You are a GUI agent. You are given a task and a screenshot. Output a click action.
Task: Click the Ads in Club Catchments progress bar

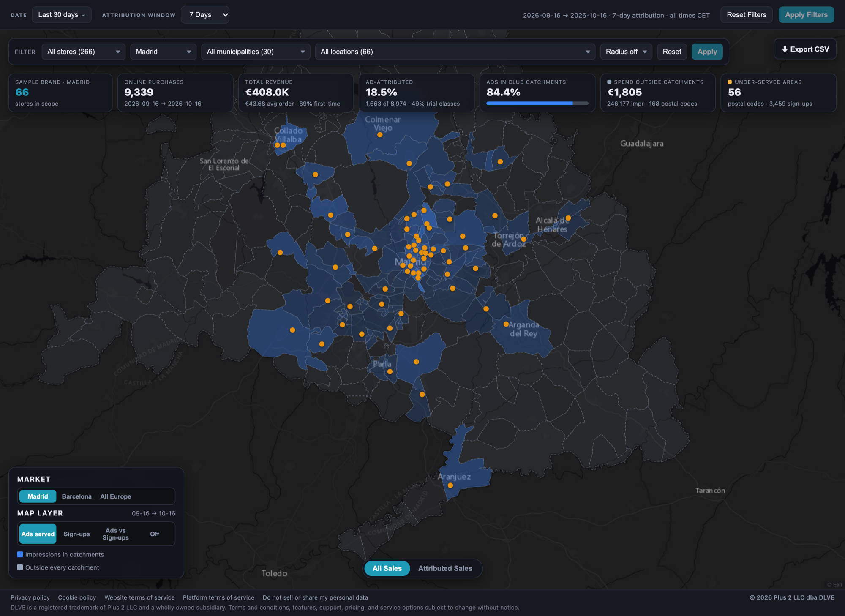click(537, 103)
